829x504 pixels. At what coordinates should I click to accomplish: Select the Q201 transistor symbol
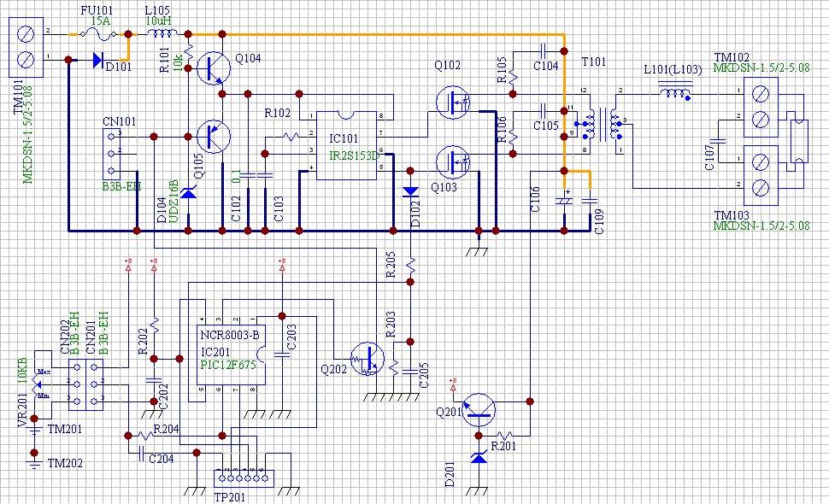pyautogui.click(x=479, y=411)
